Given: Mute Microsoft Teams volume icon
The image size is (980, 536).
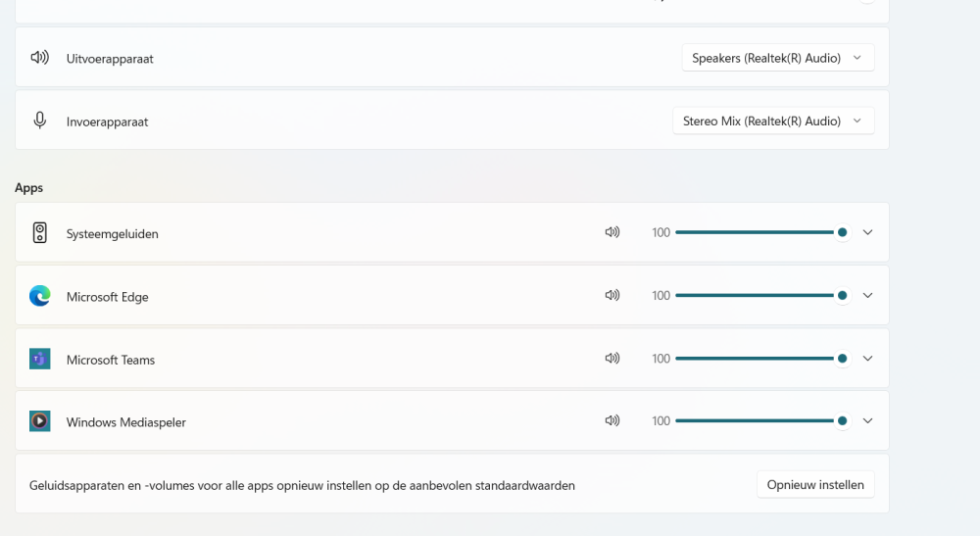Looking at the screenshot, I should tap(612, 359).
